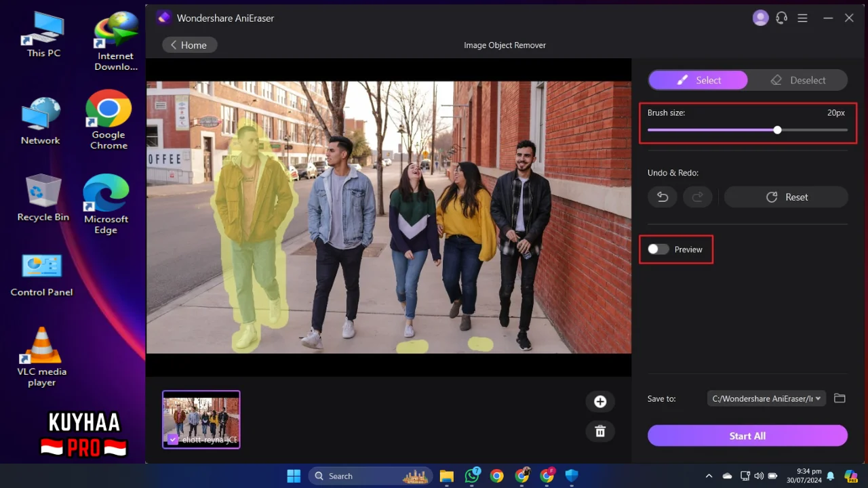This screenshot has height=488, width=868.
Task: Switch to the Select brush mode
Action: click(698, 80)
